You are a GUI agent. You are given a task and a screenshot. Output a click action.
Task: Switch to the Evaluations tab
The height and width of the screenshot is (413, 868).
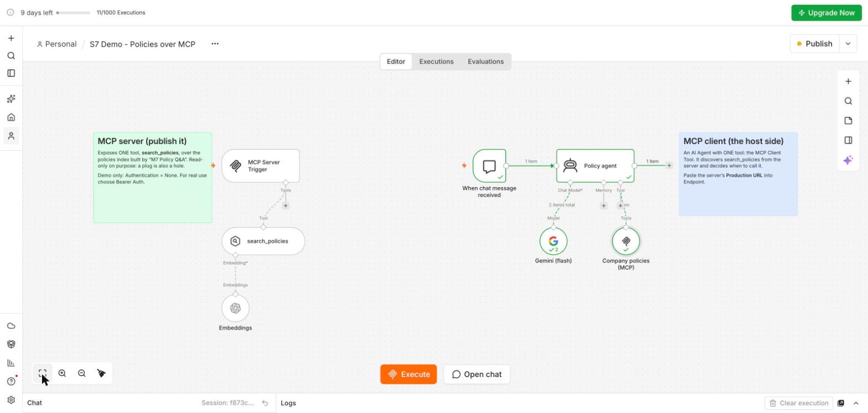tap(485, 61)
